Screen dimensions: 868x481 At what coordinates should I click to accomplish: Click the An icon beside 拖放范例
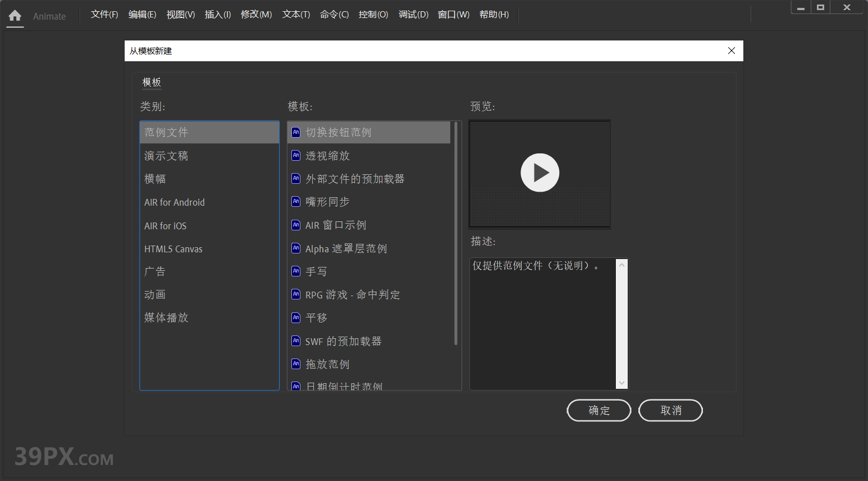tap(296, 364)
